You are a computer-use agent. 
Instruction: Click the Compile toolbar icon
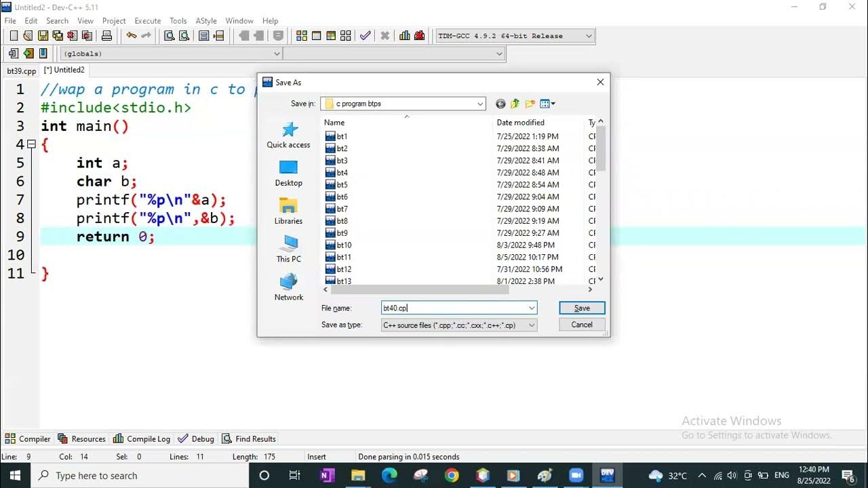(x=302, y=36)
